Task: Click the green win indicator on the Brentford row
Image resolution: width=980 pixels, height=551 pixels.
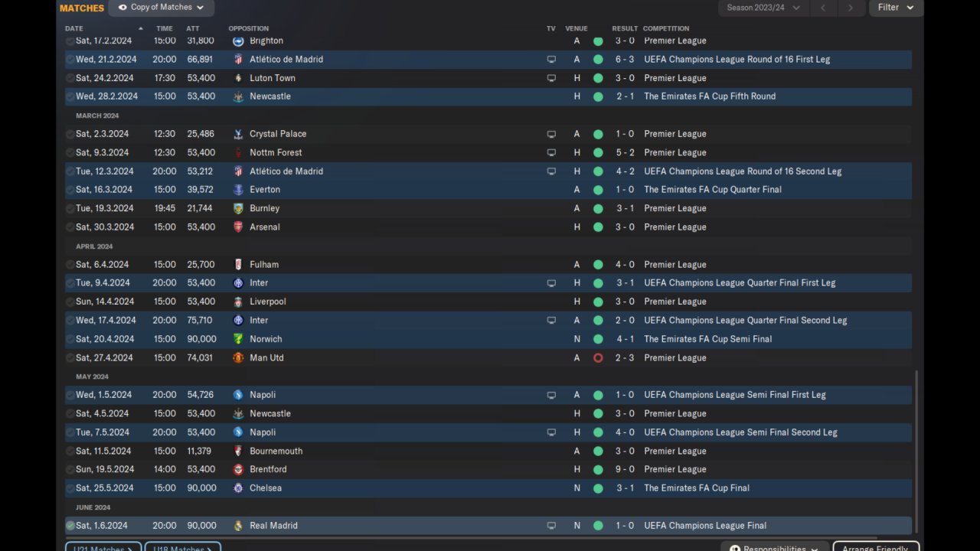Action: click(x=598, y=469)
